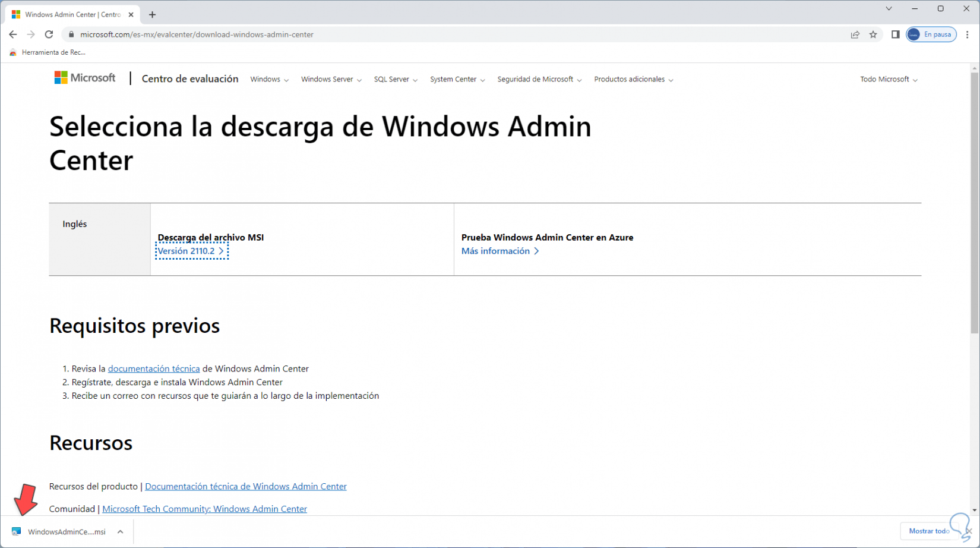Screen dimensions: 980x548
Task: Click the Selecciona la descarga page title
Action: point(320,143)
